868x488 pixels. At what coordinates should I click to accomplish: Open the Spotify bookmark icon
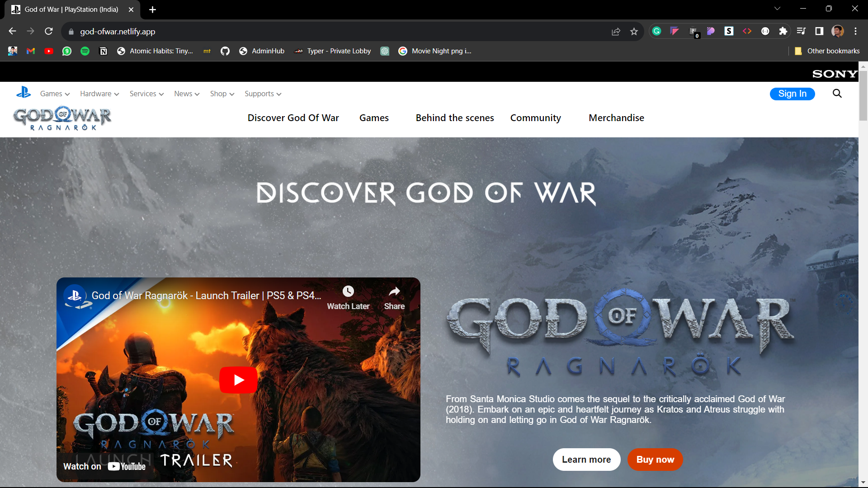[85, 51]
